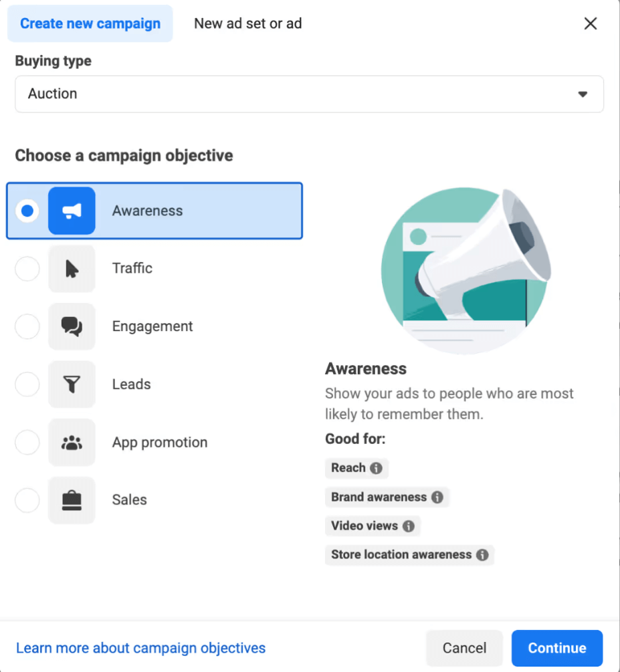Select the App promotion radio button
The width and height of the screenshot is (620, 672).
click(27, 442)
